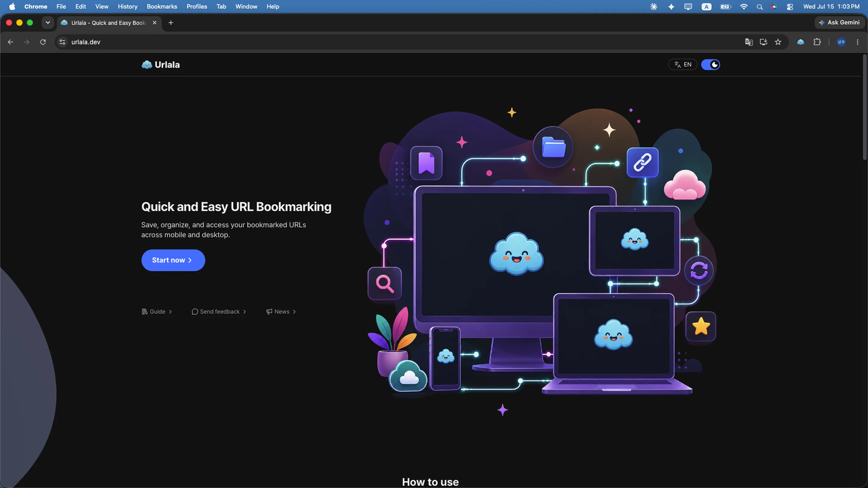Click the Ask Gemini button
Screen dimensions: 868x488
[839, 23]
